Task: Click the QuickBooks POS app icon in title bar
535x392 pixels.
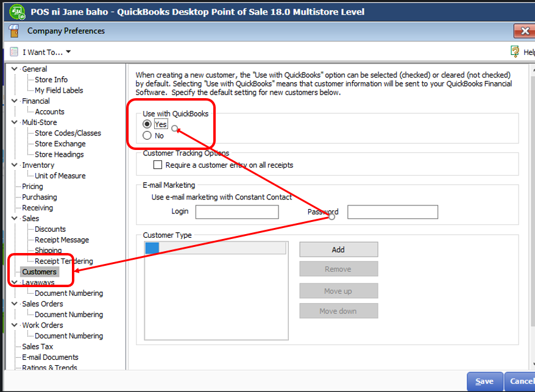Action: (x=17, y=12)
